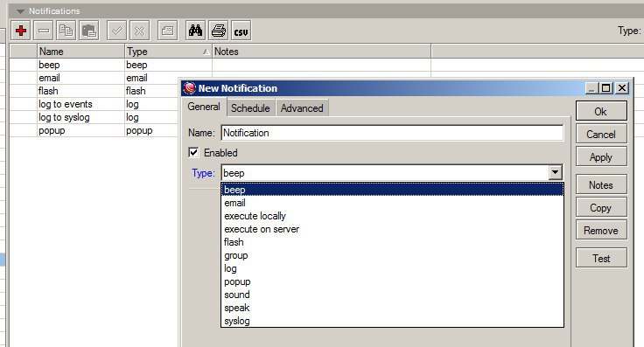Switch to the Schedule tab

coord(250,108)
